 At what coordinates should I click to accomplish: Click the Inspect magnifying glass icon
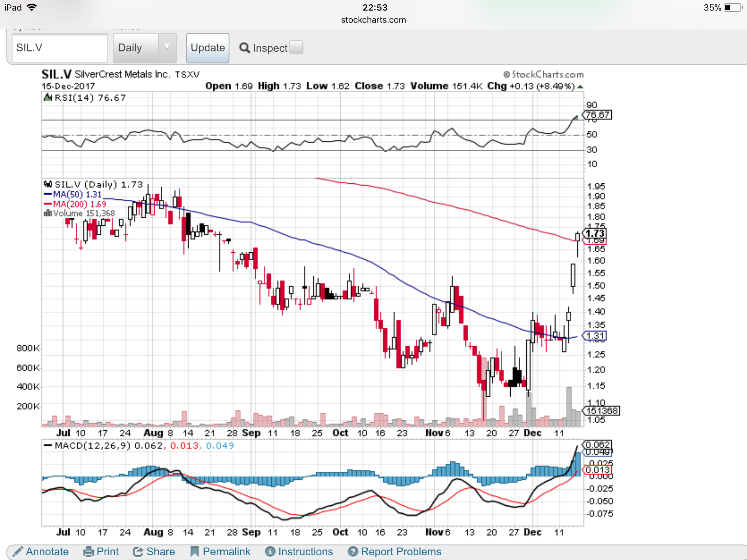click(244, 48)
